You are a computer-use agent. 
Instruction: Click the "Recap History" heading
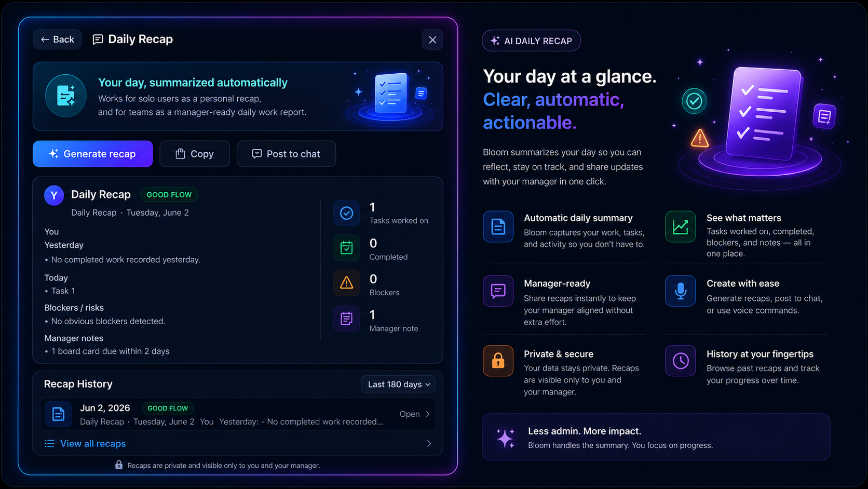coord(78,384)
